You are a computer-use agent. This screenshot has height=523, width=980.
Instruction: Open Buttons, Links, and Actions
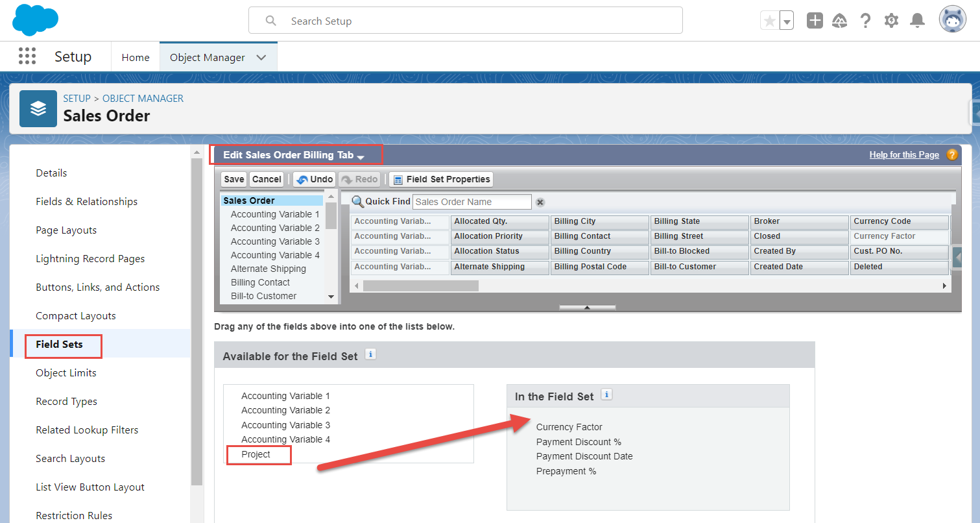click(x=98, y=287)
